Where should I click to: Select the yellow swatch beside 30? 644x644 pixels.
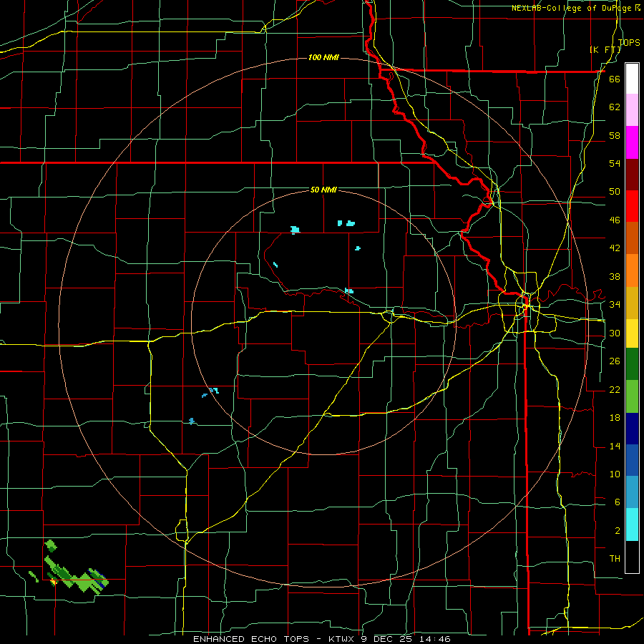click(632, 333)
